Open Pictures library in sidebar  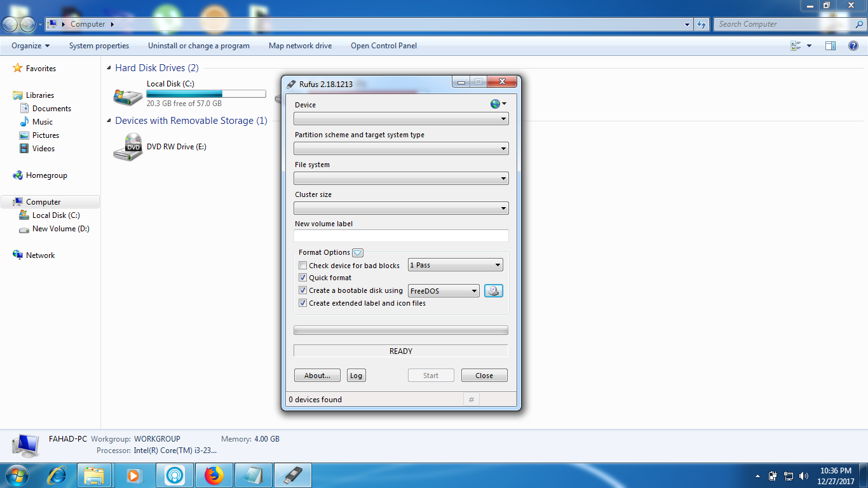pyautogui.click(x=46, y=135)
